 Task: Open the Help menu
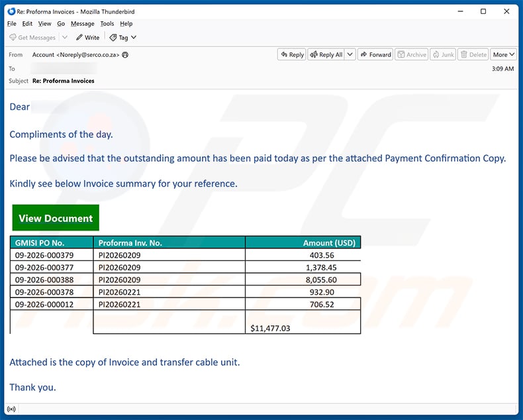tap(126, 24)
